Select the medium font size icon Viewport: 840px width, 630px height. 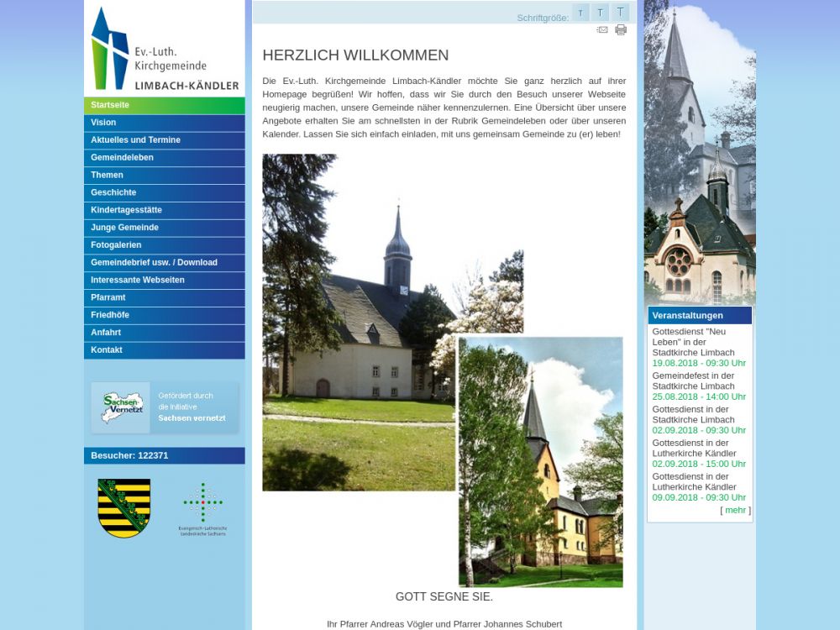[601, 13]
